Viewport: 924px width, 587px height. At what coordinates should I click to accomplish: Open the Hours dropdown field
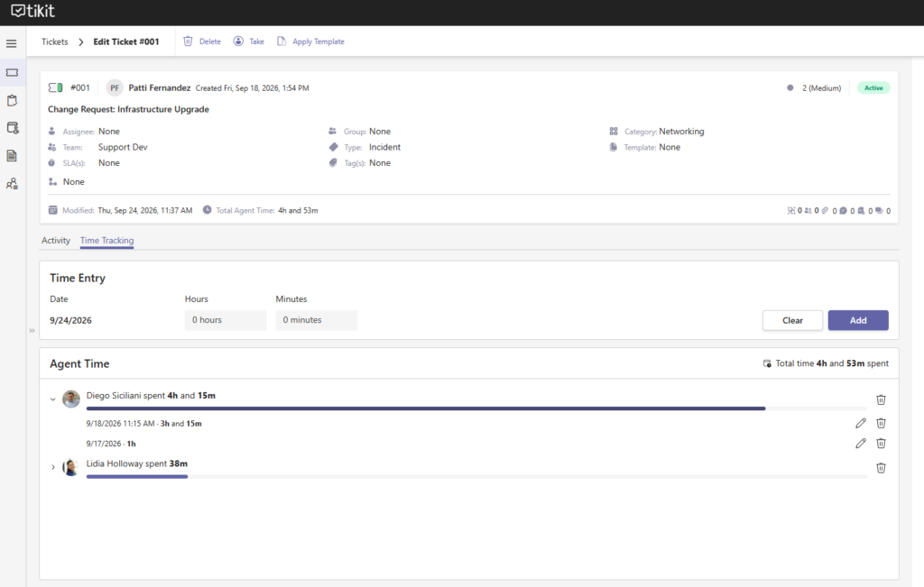click(x=226, y=320)
